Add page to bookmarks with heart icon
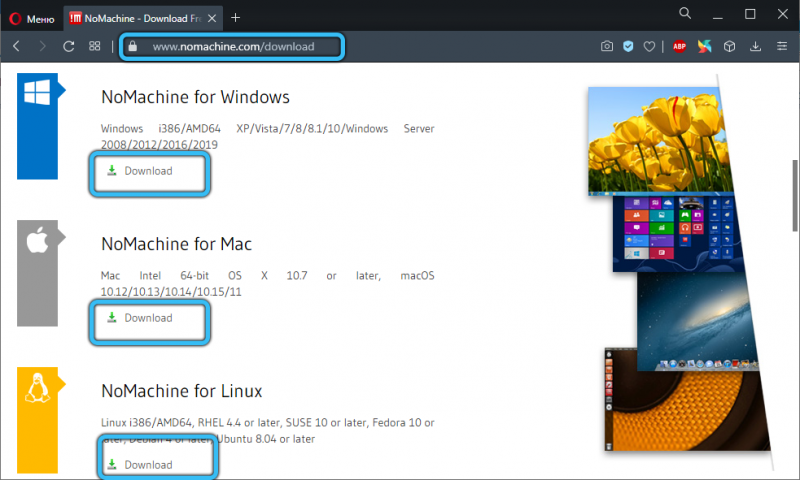 (649, 46)
